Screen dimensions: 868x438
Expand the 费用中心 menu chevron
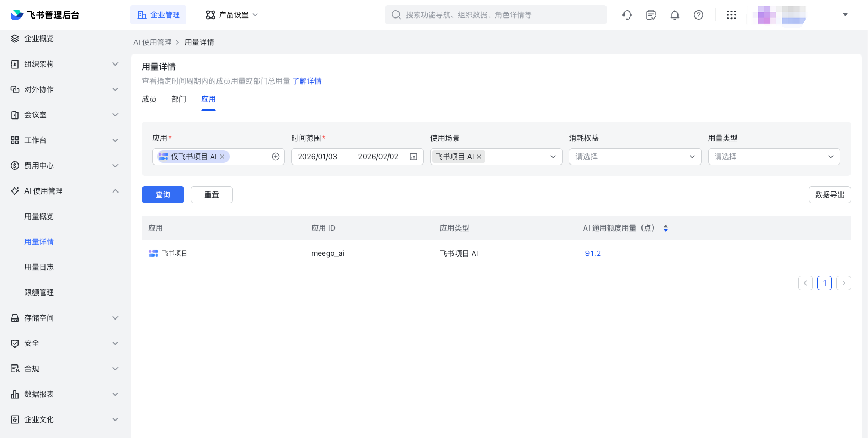[115, 166]
